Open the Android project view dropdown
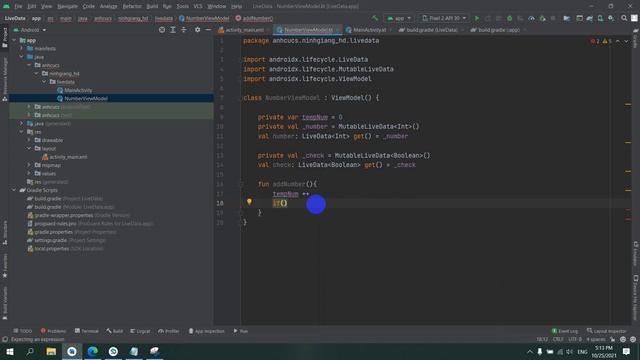Screen dimensions: 640x360 pos(29,30)
